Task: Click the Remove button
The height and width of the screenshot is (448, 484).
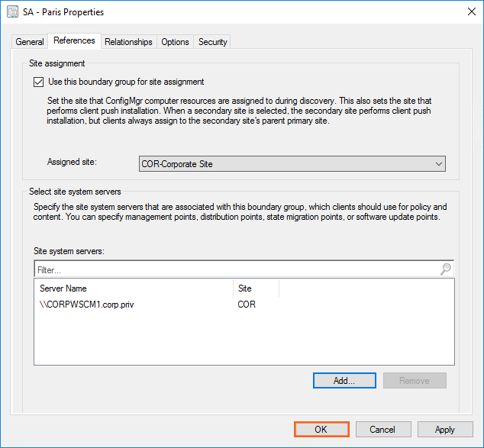Action: tap(415, 380)
